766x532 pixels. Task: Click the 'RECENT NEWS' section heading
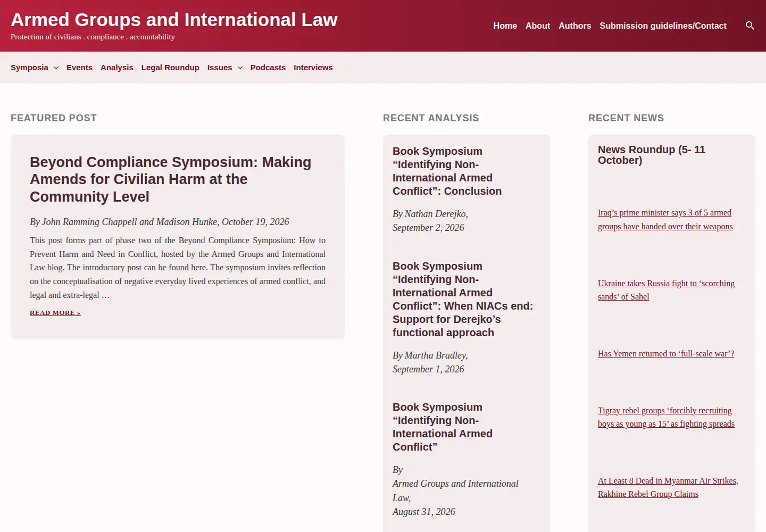(x=626, y=118)
